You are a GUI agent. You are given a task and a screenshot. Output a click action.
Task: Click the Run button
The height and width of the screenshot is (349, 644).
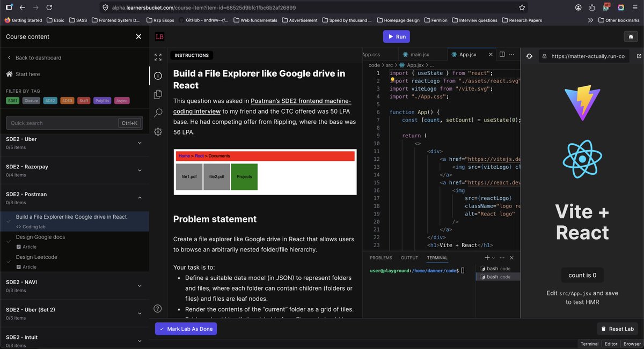tap(397, 37)
